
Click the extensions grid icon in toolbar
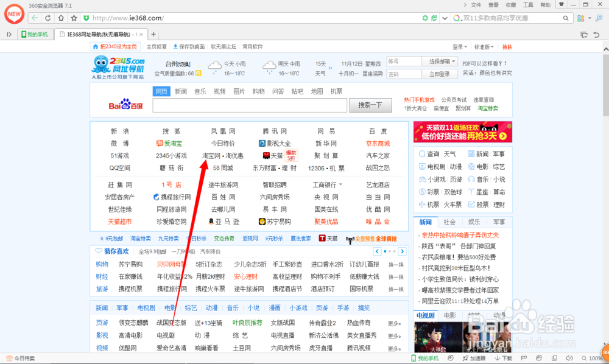(x=580, y=18)
